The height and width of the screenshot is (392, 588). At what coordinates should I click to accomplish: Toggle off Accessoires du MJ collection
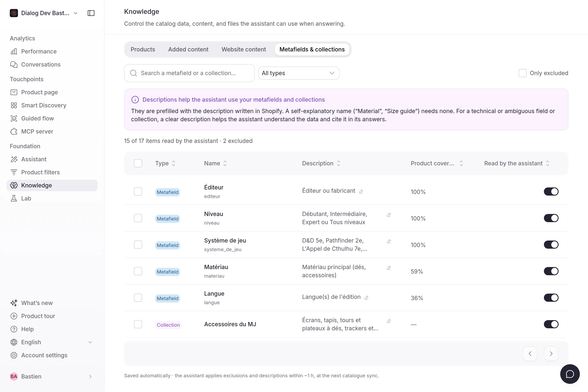(x=551, y=324)
